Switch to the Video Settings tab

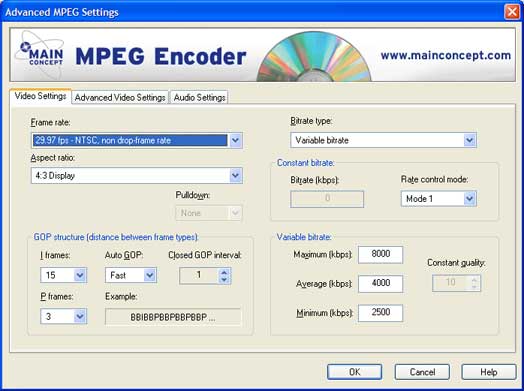pos(40,96)
